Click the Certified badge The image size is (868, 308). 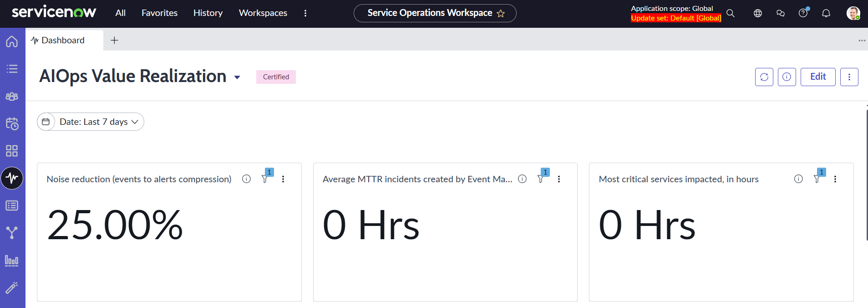click(276, 77)
